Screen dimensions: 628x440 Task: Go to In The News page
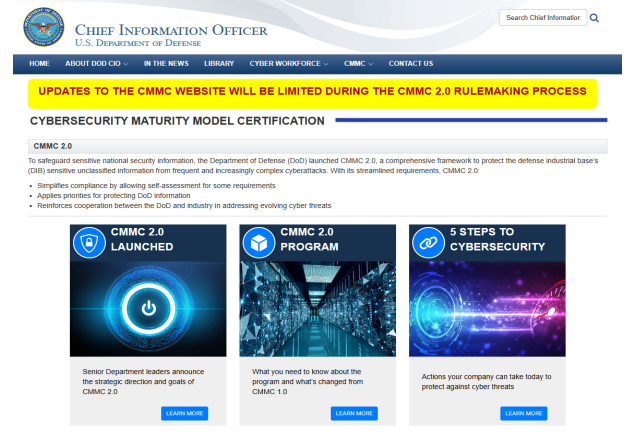tap(166, 64)
